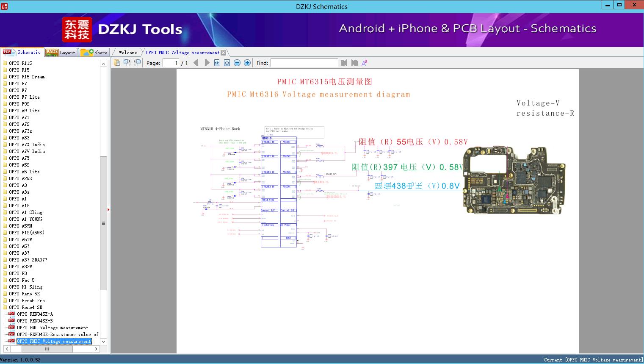Click the Current document status bar text
644x364 pixels.
coord(594,360)
